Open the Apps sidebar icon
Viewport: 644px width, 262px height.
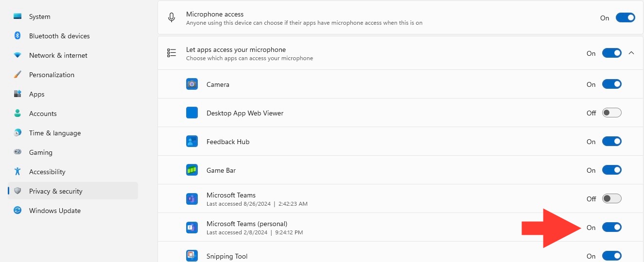(x=17, y=94)
